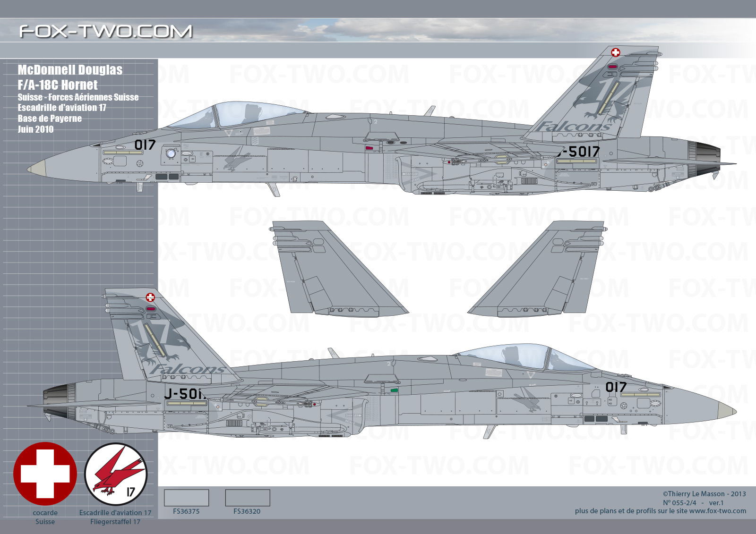
Task: Click the 'N° 055-2/4 - ver.1' text
Action: coord(693,503)
